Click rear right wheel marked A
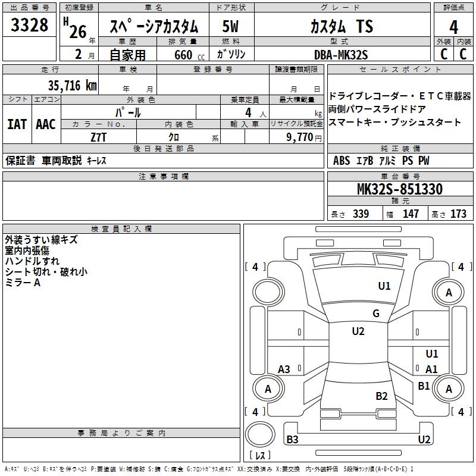Viewport: 476px width, 476px height. pos(449,389)
